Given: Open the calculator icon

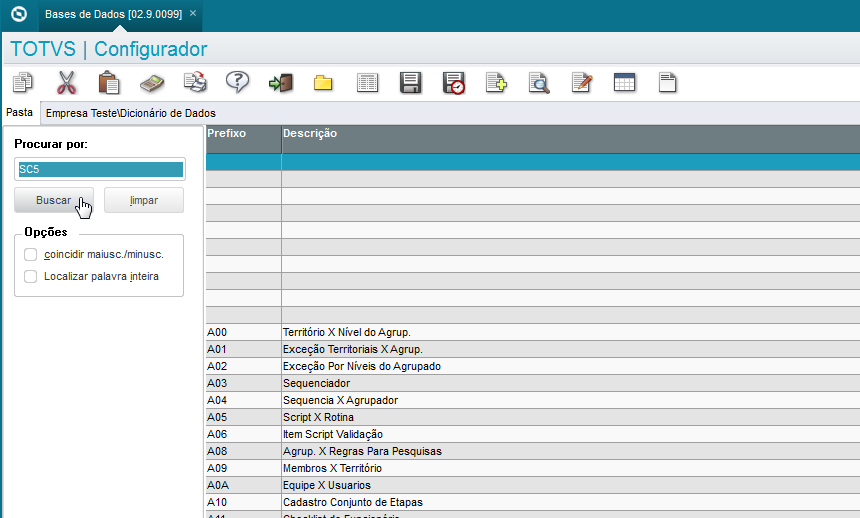Looking at the screenshot, I should [x=152, y=83].
